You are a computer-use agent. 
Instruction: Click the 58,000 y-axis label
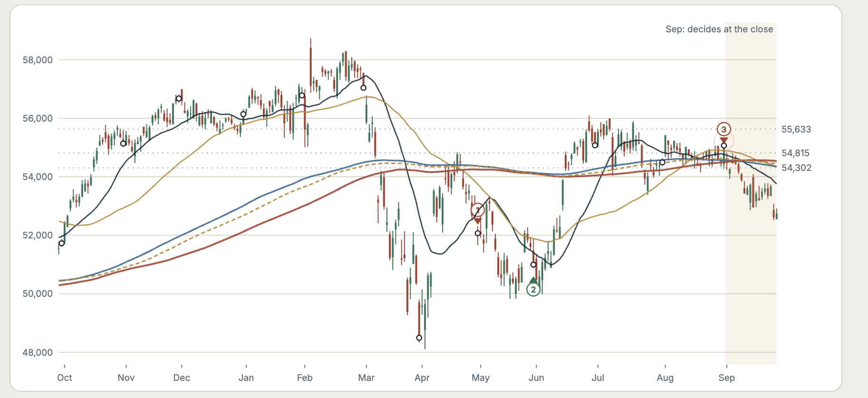click(x=38, y=60)
